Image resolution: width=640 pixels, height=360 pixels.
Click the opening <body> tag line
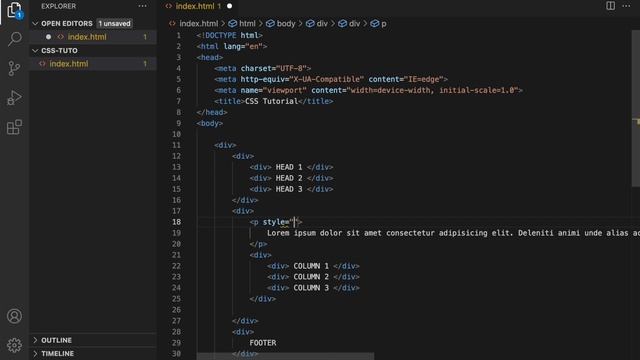pyautogui.click(x=209, y=123)
